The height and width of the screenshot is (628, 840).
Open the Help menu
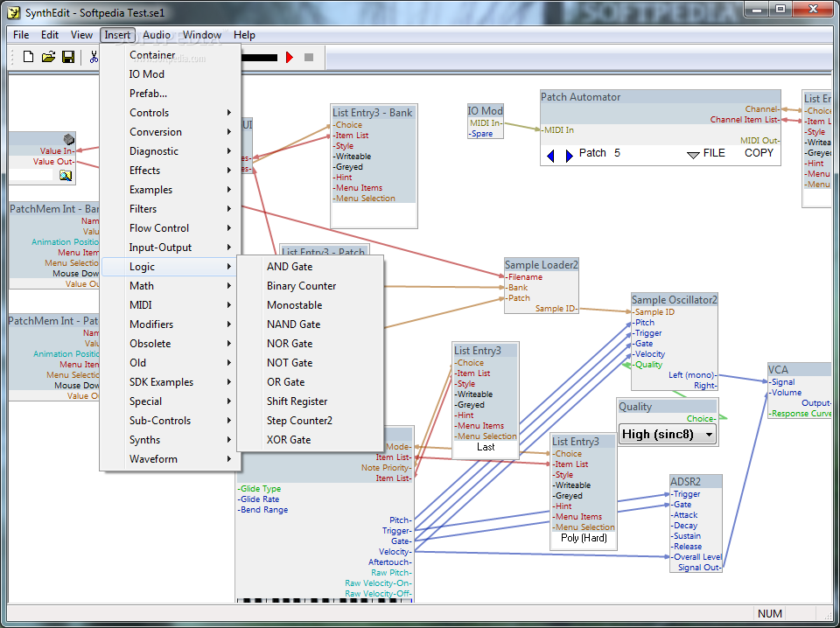(244, 35)
